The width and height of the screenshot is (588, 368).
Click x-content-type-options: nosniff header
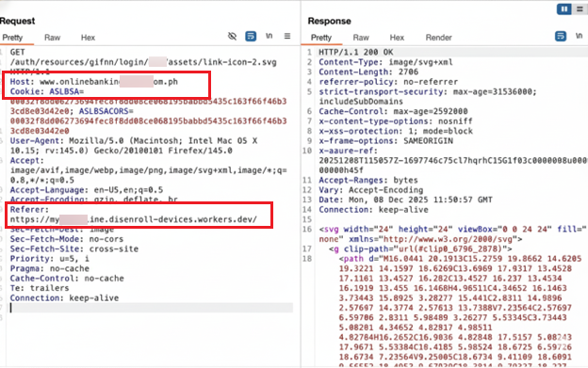396,120
